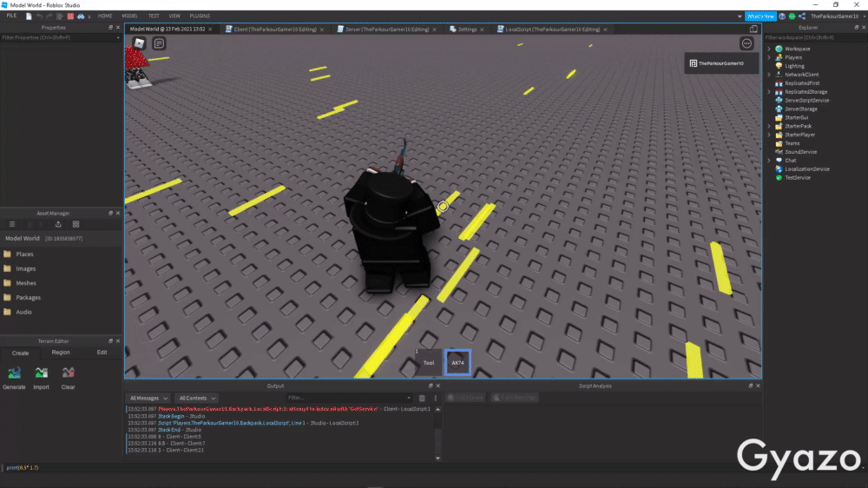Expand the ReplicatedStorage tree node
868x488 pixels.
point(769,92)
